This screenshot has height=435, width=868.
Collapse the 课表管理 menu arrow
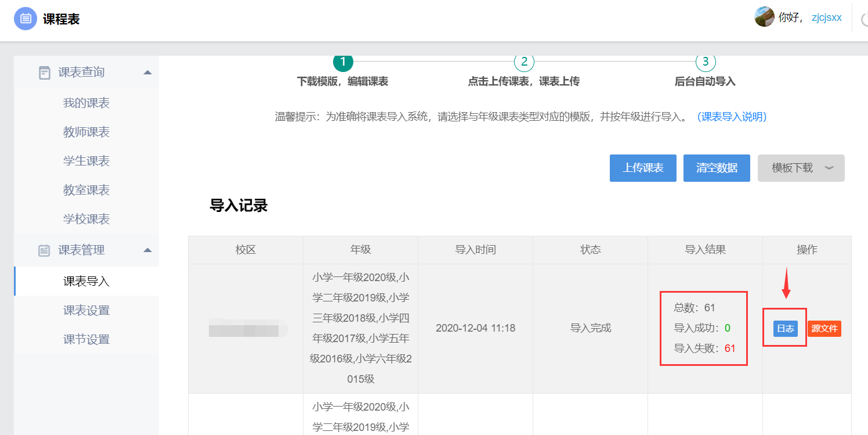pos(147,250)
